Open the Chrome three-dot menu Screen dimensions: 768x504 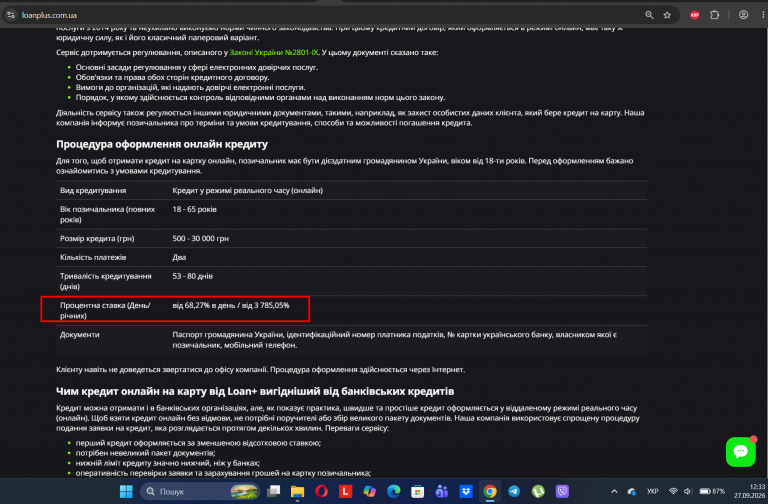click(x=763, y=15)
